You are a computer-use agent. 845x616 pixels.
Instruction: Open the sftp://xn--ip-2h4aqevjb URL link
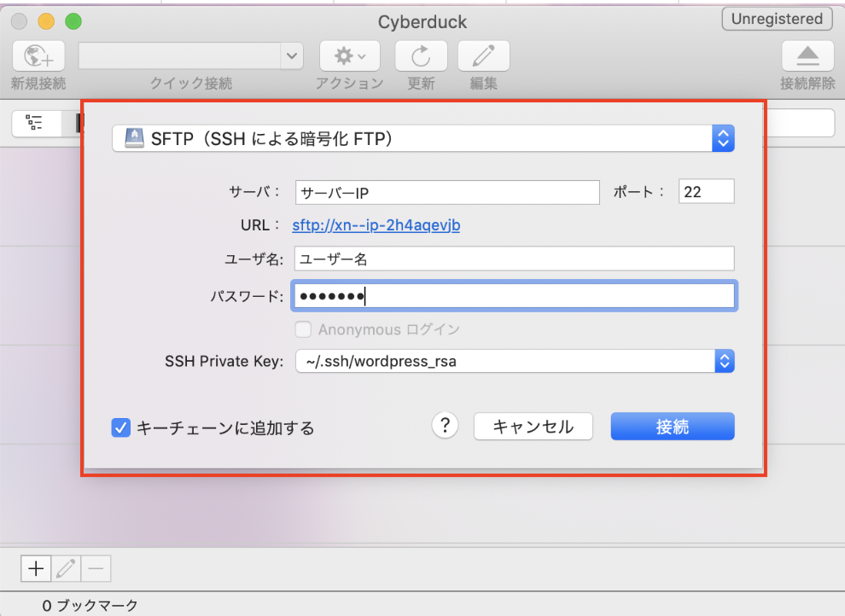tap(376, 225)
